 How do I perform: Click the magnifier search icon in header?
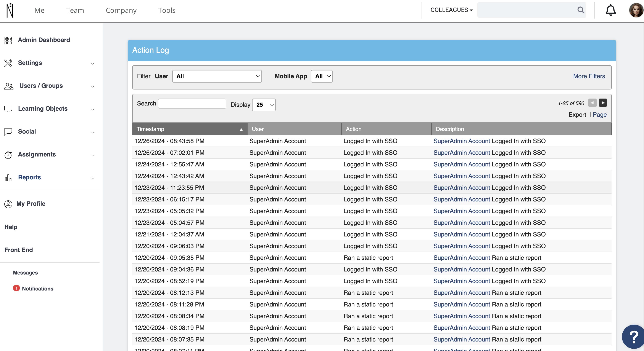(581, 10)
